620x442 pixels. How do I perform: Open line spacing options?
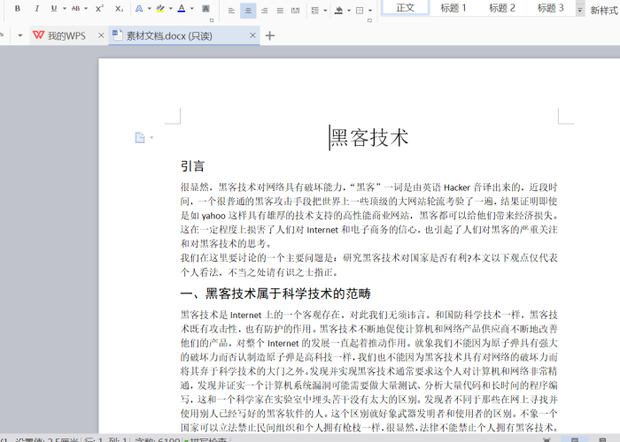pyautogui.click(x=315, y=11)
